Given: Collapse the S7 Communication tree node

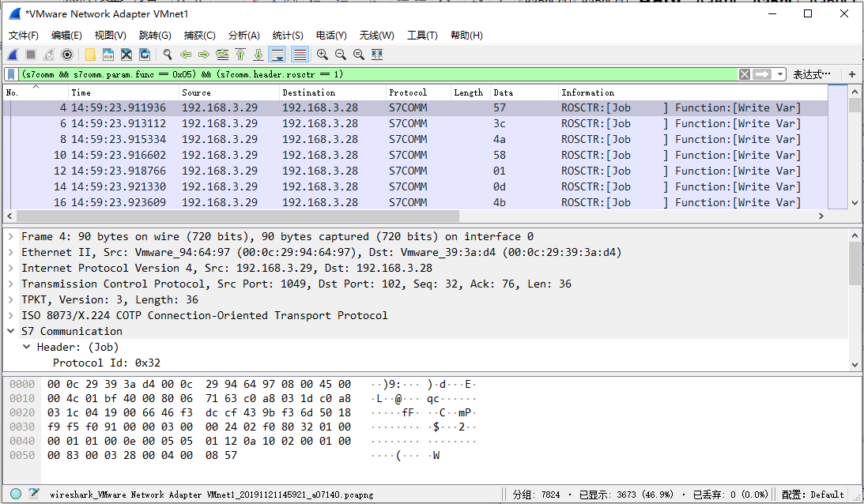Looking at the screenshot, I should [10, 331].
